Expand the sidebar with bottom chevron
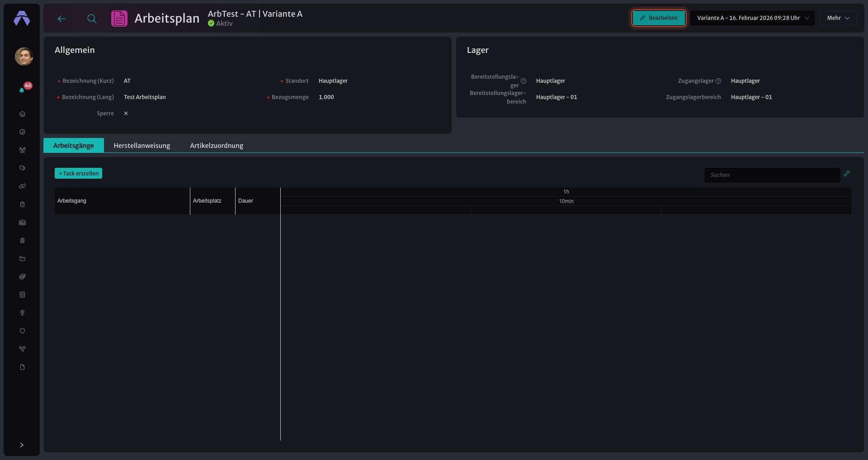The height and width of the screenshot is (460, 868). pyautogui.click(x=22, y=445)
